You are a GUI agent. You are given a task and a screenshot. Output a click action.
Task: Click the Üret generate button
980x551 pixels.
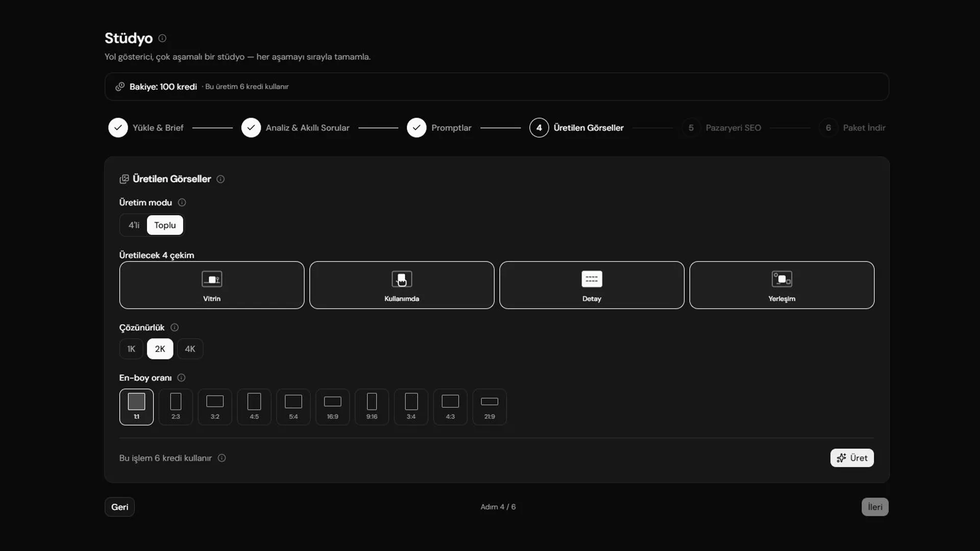point(852,458)
